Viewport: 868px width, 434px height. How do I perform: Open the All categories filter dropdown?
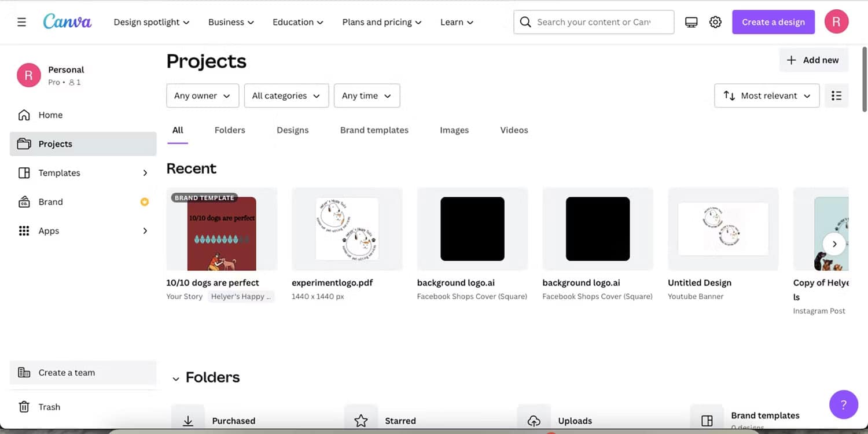coord(286,95)
